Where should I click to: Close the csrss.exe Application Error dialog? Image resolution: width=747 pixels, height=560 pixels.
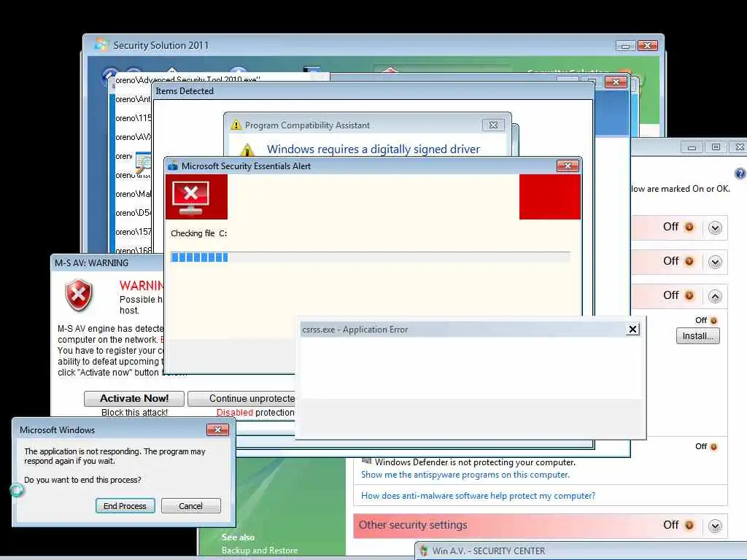click(x=632, y=329)
